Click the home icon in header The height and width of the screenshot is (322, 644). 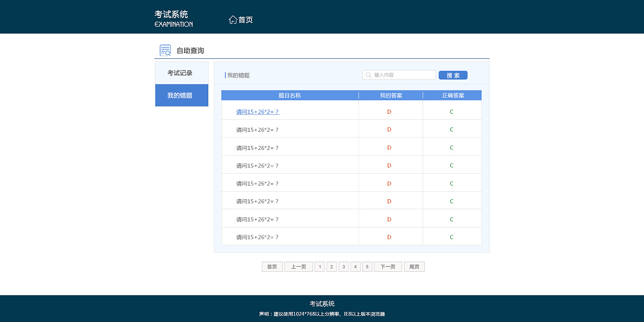pos(232,20)
